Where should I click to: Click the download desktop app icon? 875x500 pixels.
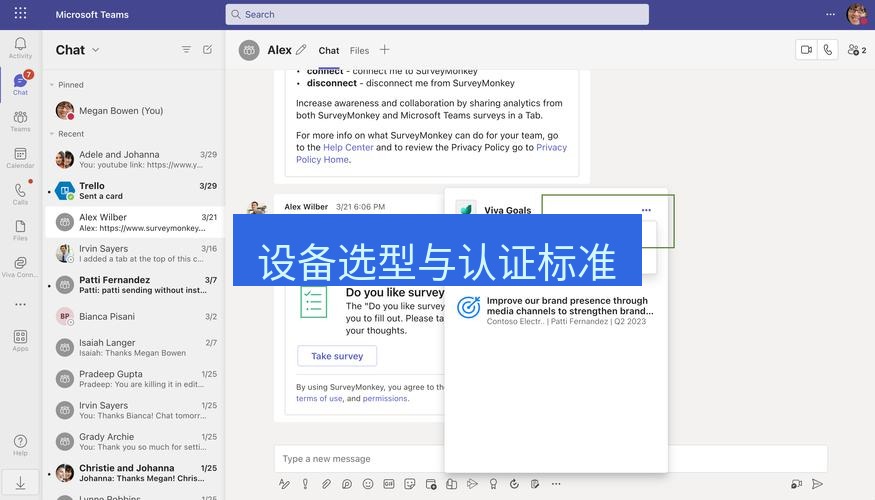point(20,483)
